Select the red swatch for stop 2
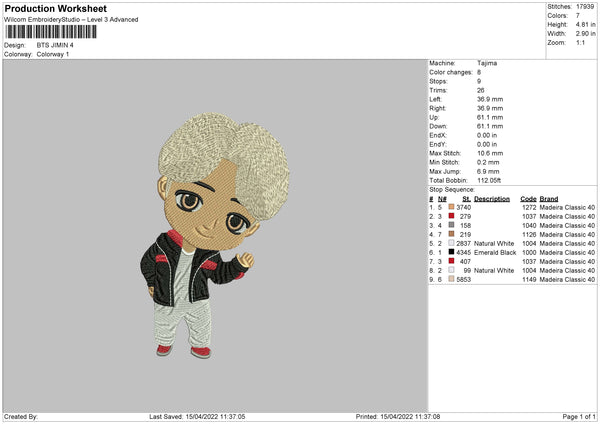The height and width of the screenshot is (424, 600). pos(451,216)
